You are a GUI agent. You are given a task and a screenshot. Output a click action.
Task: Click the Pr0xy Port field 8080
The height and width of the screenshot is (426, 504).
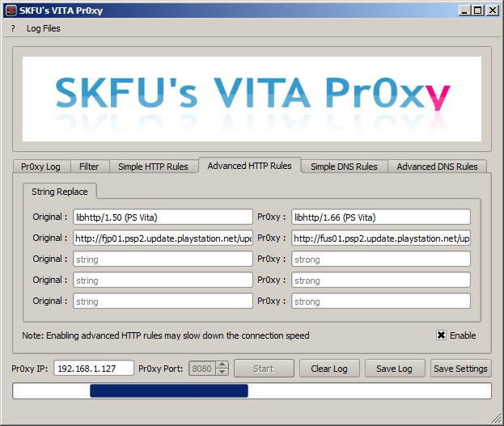(202, 368)
